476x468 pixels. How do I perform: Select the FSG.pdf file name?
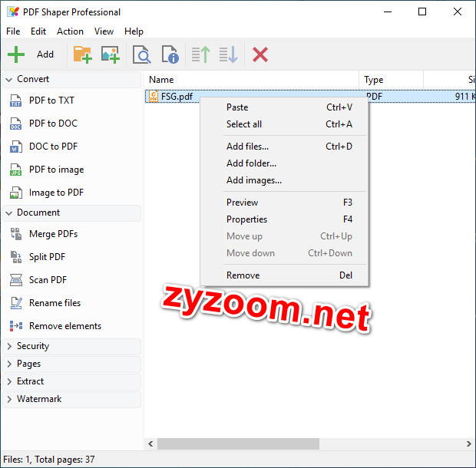pyautogui.click(x=177, y=97)
